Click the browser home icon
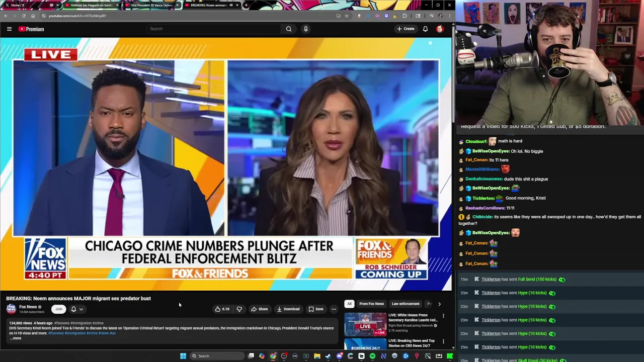This screenshot has width=644, height=362. (x=33, y=16)
